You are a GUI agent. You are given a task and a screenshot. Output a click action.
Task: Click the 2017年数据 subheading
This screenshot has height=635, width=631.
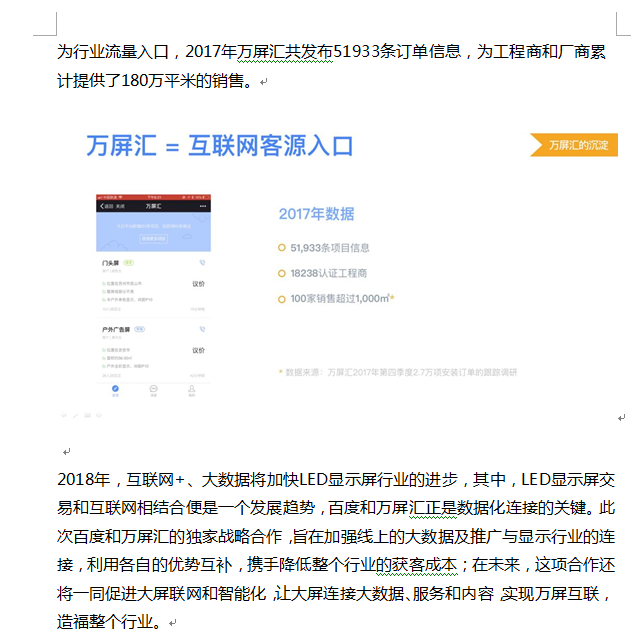(x=316, y=214)
